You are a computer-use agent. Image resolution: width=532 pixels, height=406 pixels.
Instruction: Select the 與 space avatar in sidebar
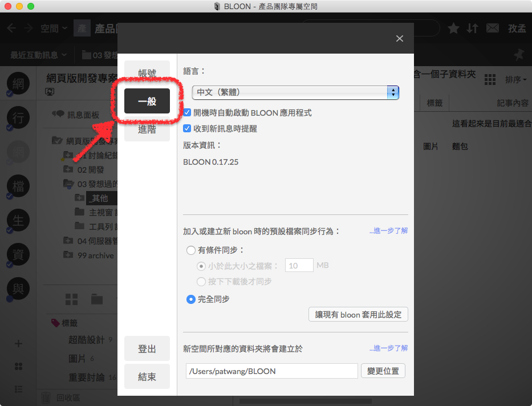click(18, 289)
